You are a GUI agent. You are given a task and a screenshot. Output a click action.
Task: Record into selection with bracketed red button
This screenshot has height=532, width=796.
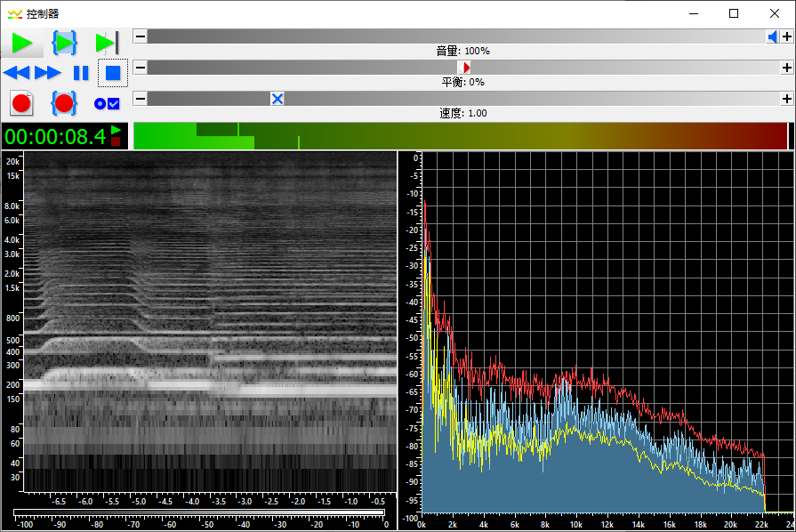point(64,103)
